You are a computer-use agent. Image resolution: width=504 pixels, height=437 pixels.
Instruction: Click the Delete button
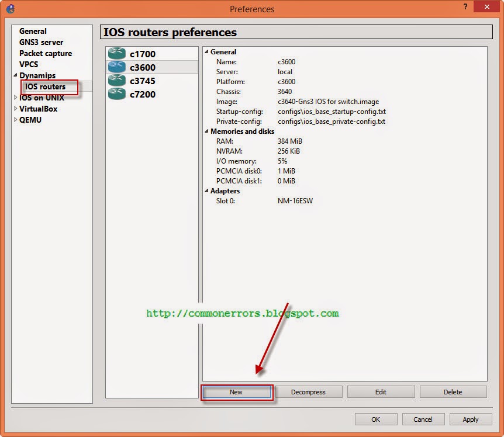coord(453,392)
